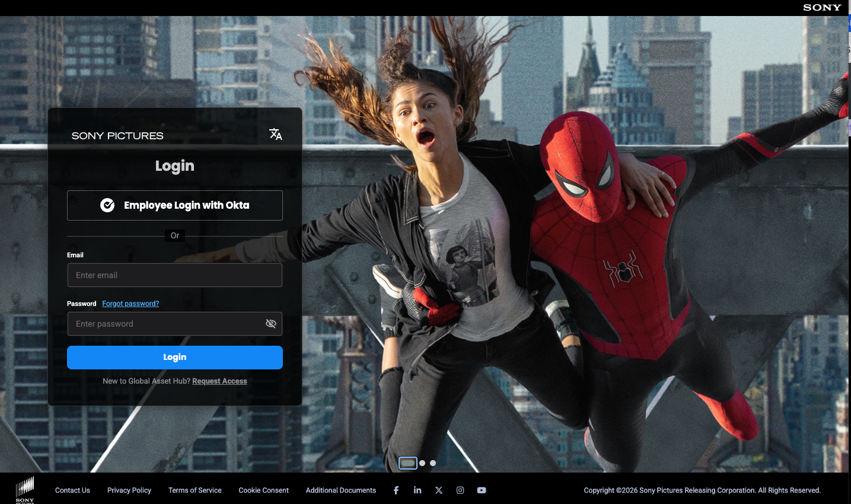The image size is (851, 504).
Task: Click the SONY PICTURES panel logo
Action: click(117, 136)
